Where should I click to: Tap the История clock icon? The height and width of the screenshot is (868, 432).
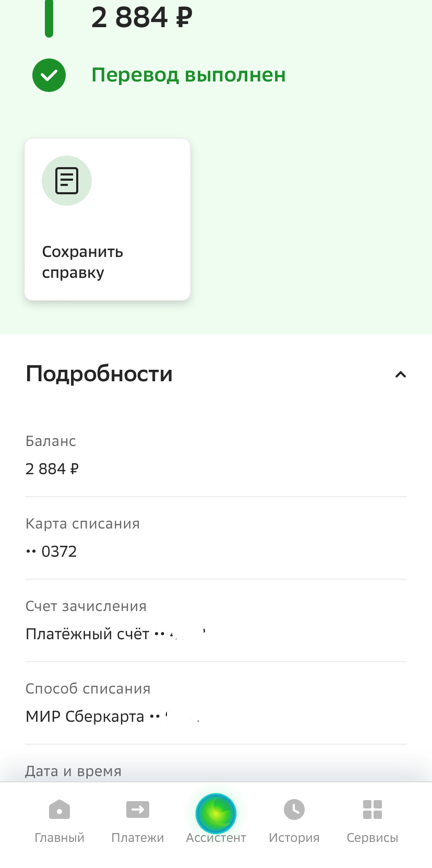pos(294,810)
